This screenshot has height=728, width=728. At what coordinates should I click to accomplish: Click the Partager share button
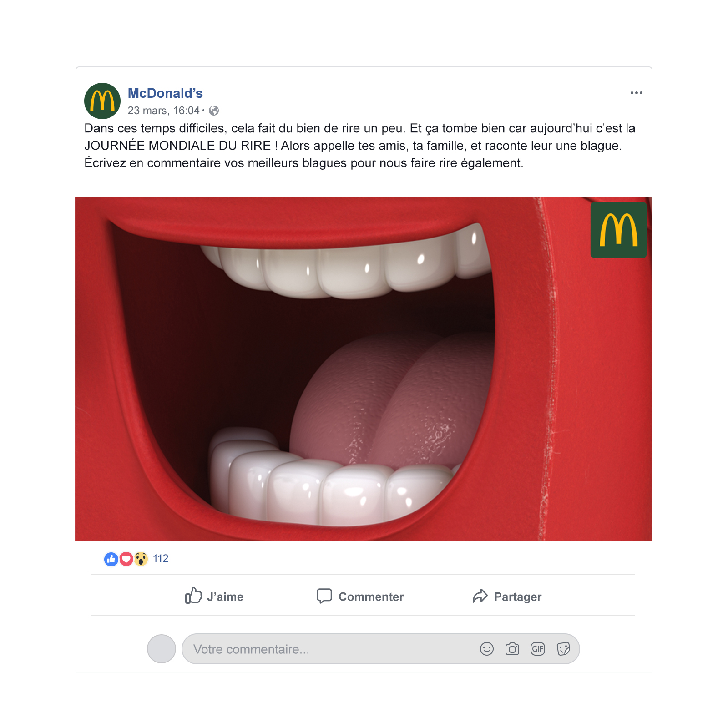click(507, 596)
